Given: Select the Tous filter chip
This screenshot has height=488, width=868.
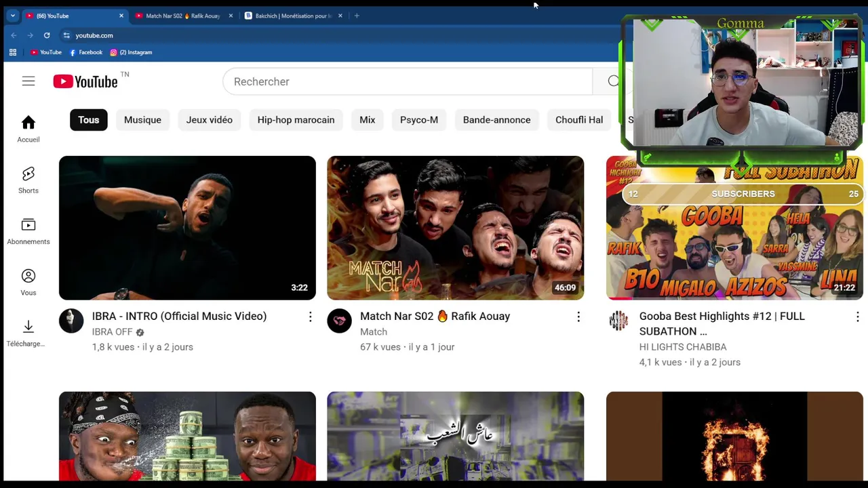Looking at the screenshot, I should (88, 120).
